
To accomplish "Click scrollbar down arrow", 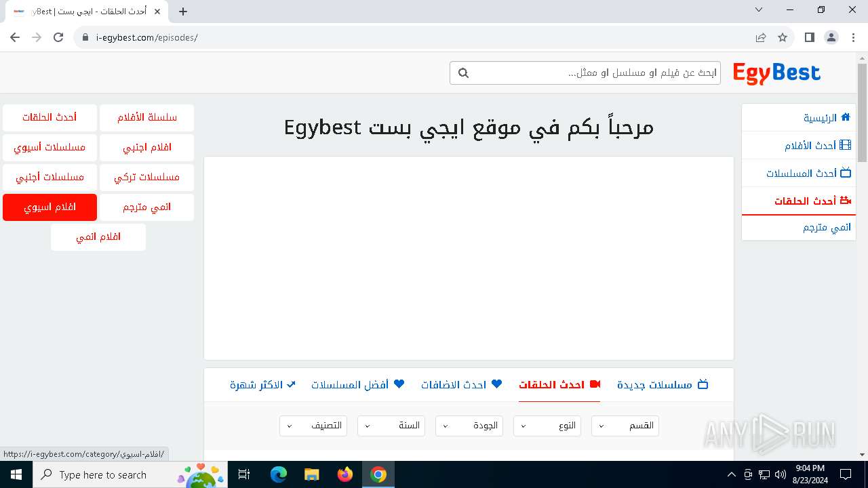I will coord(862,455).
